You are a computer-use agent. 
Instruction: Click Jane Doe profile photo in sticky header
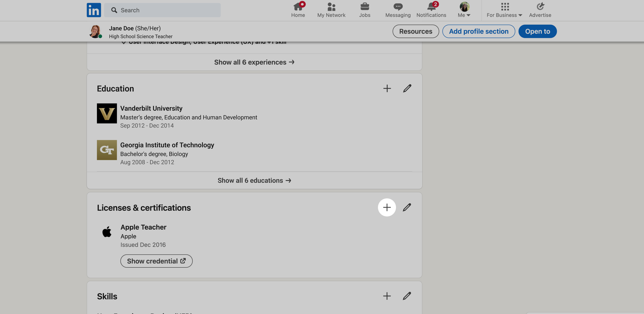point(96,32)
